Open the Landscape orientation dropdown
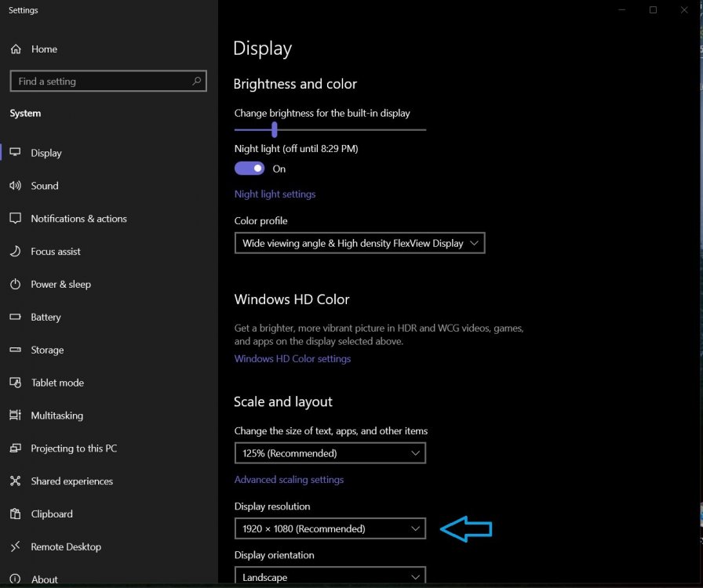 coord(330,576)
